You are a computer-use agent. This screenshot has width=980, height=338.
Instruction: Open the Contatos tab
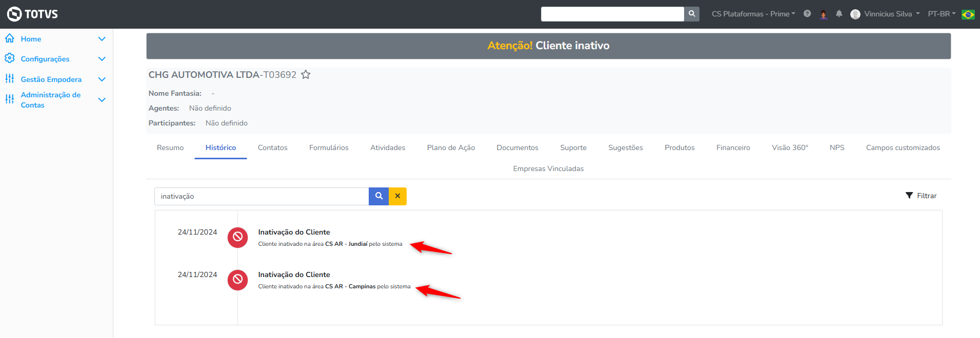click(x=272, y=147)
